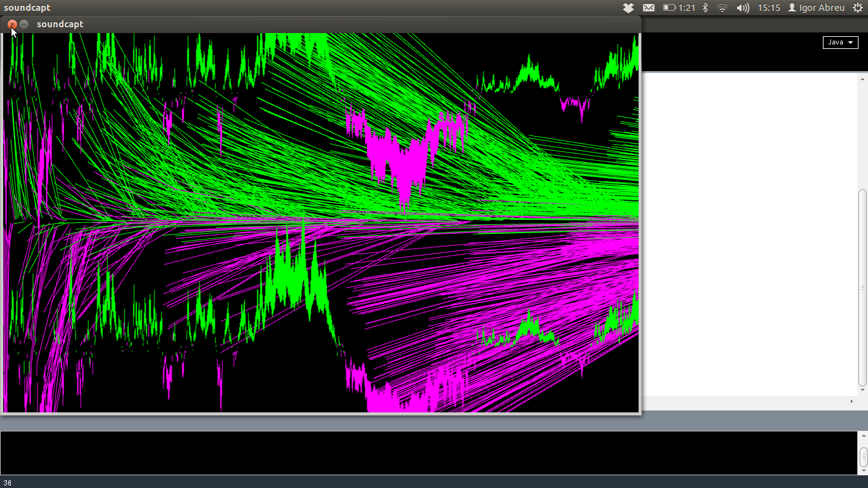Screen dimensions: 868x488
Task: Click the editor horizontal scroll right arrow
Action: click(x=852, y=401)
